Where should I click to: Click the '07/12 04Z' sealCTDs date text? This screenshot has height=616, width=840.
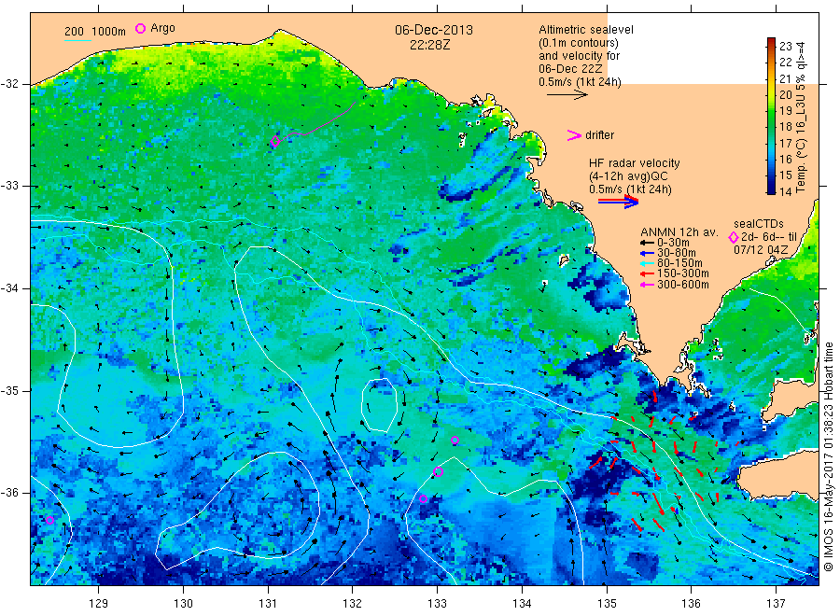point(761,249)
